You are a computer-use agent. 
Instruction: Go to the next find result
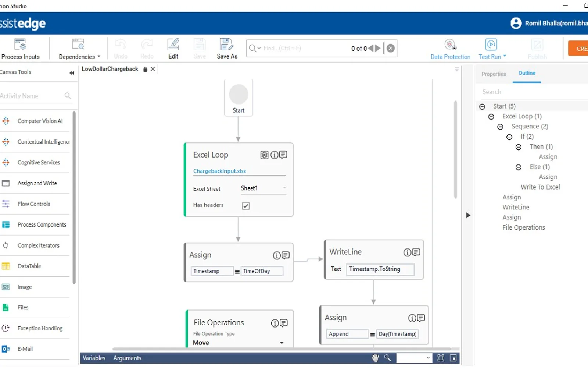pyautogui.click(x=378, y=48)
